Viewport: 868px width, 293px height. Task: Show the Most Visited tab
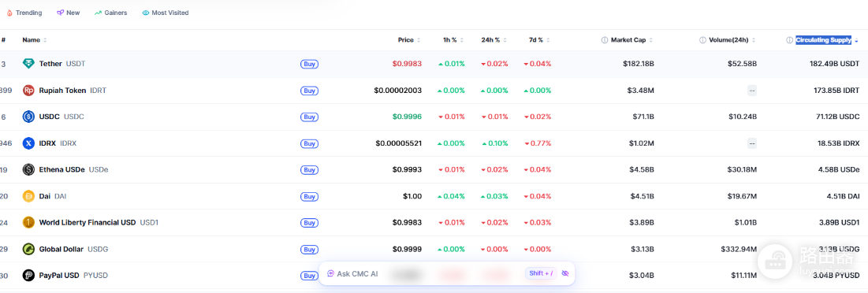[x=166, y=13]
